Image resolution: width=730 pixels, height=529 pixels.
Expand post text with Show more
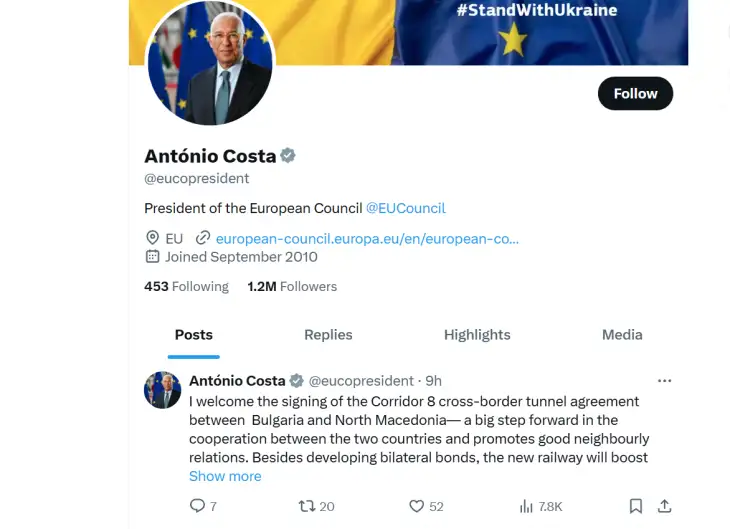coord(225,476)
